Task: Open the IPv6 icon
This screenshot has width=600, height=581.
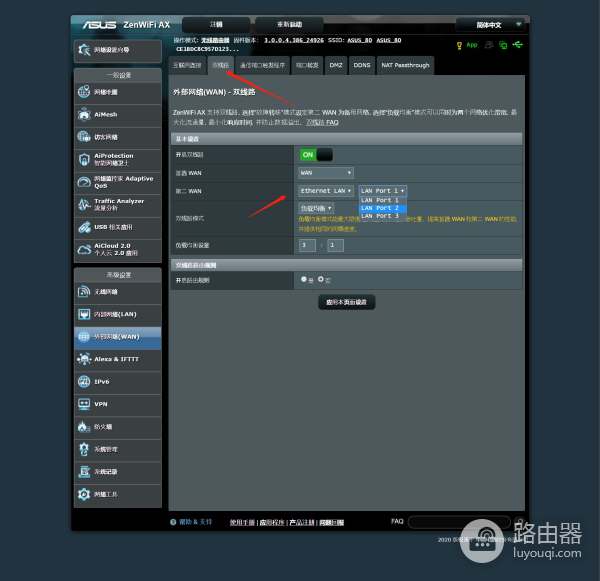Action: 84,382
